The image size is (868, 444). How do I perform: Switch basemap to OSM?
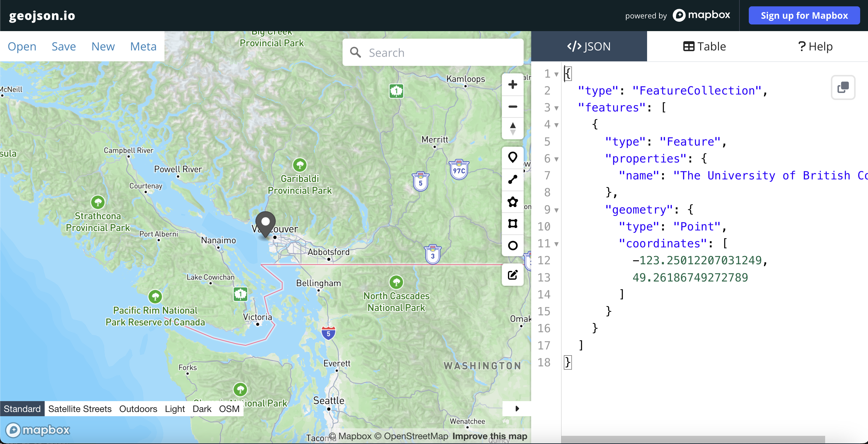point(229,409)
